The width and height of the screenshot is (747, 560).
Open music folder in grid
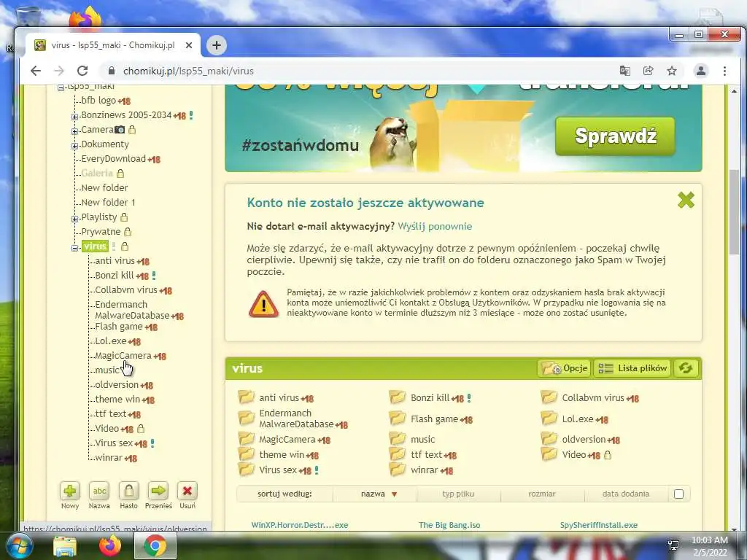(422, 439)
